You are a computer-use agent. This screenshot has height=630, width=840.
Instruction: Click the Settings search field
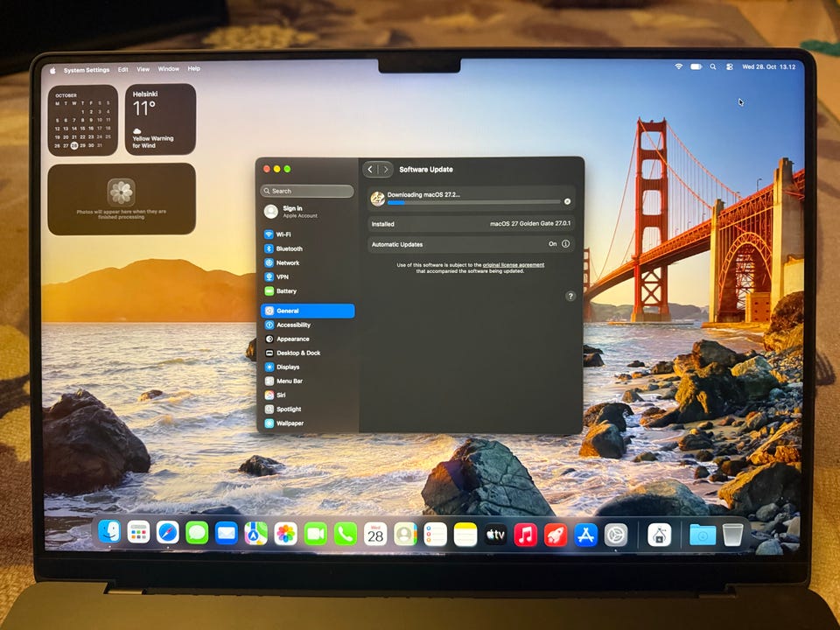tap(307, 191)
